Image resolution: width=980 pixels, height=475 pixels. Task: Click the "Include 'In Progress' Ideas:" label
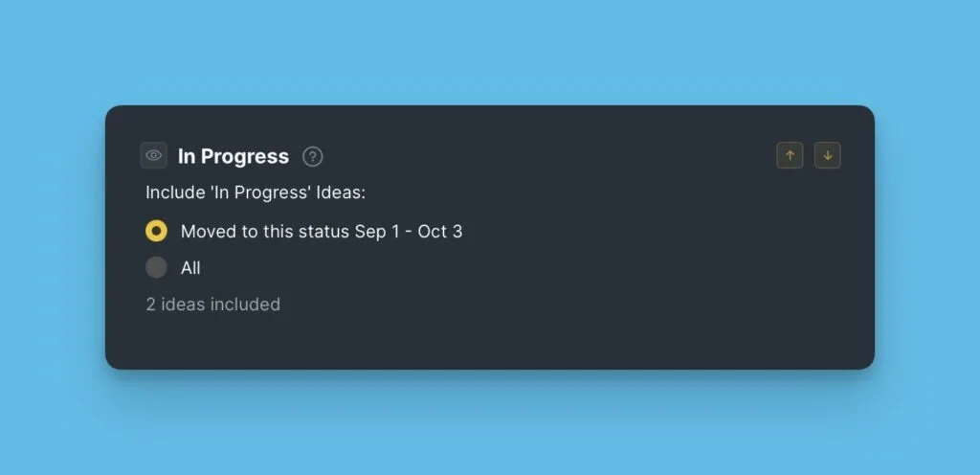click(x=256, y=192)
